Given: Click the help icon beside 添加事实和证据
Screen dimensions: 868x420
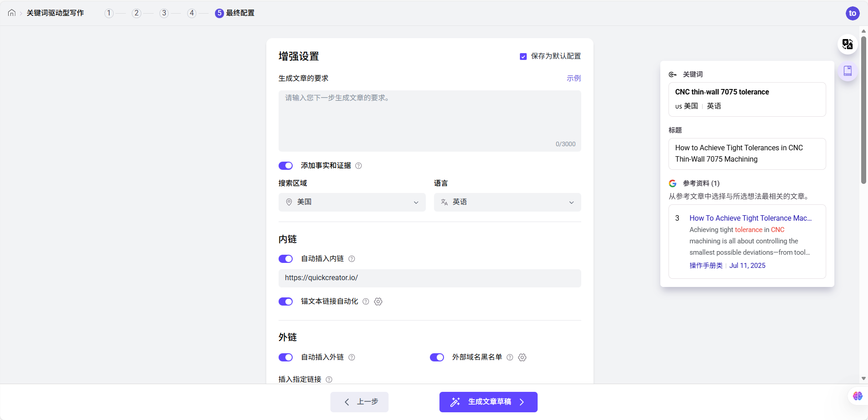Looking at the screenshot, I should [x=358, y=166].
